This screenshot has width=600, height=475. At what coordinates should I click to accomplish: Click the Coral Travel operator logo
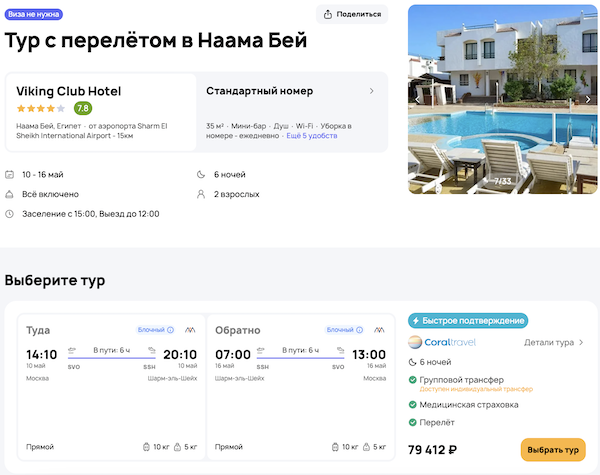[441, 342]
